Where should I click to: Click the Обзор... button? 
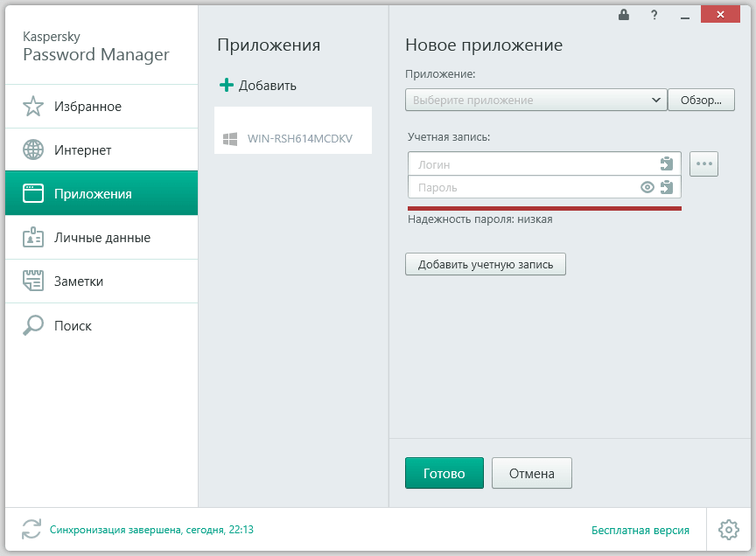pos(701,100)
